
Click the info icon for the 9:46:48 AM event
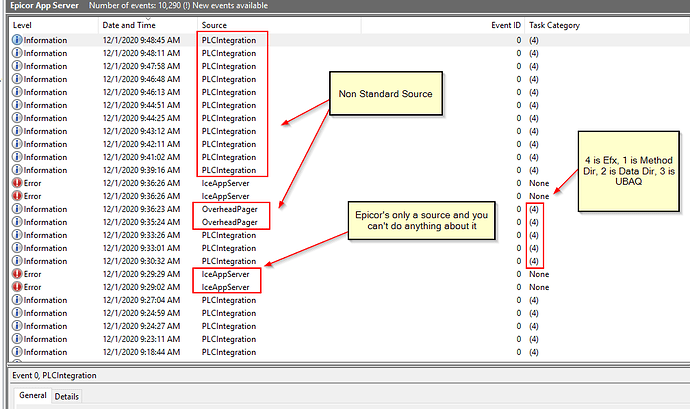pyautogui.click(x=17, y=79)
